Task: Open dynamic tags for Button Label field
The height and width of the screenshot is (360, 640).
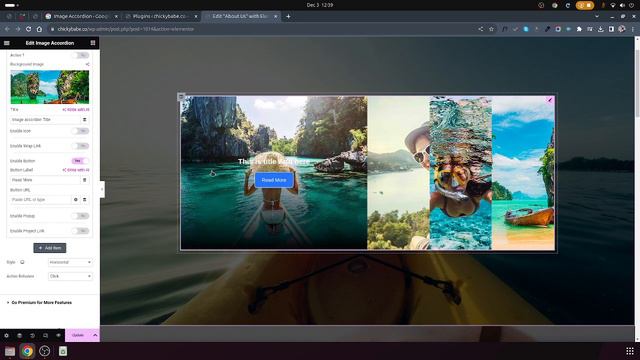Action: pyautogui.click(x=84, y=180)
